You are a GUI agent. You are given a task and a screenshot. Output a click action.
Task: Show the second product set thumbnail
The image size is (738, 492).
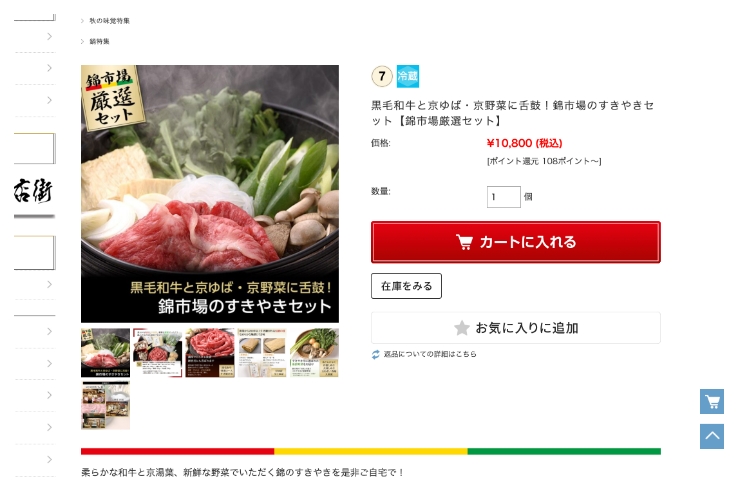click(x=158, y=353)
